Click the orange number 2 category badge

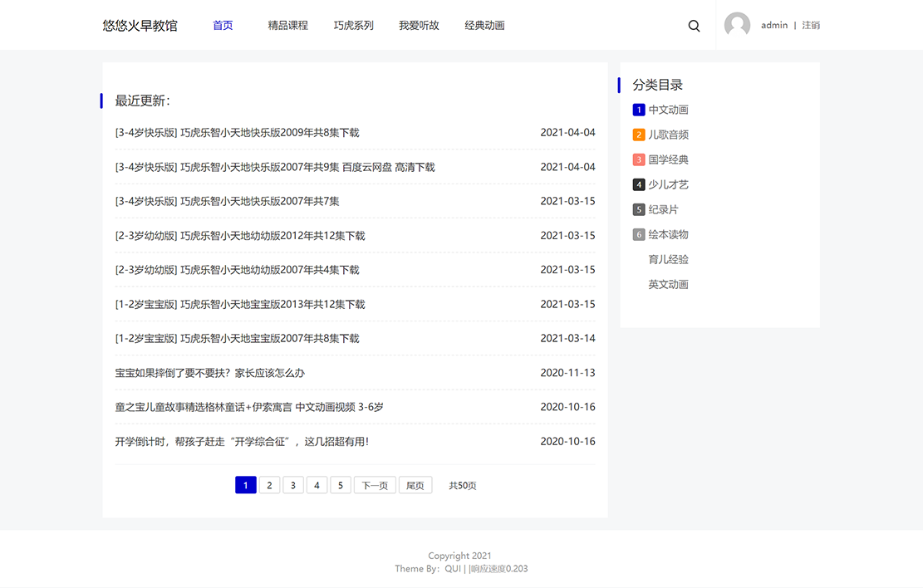pos(638,135)
